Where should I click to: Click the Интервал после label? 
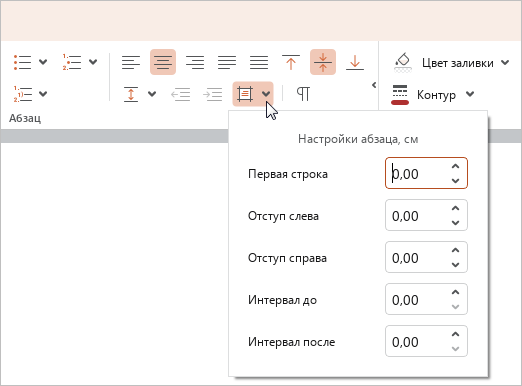292,342
